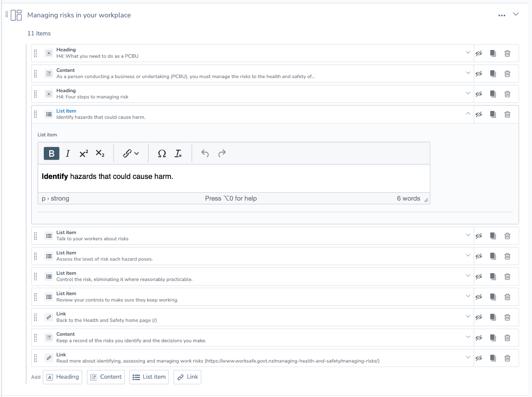This screenshot has width=532, height=397.
Task: Hide the 'Back to the Health and Safety home page' link
Action: [x=479, y=317]
